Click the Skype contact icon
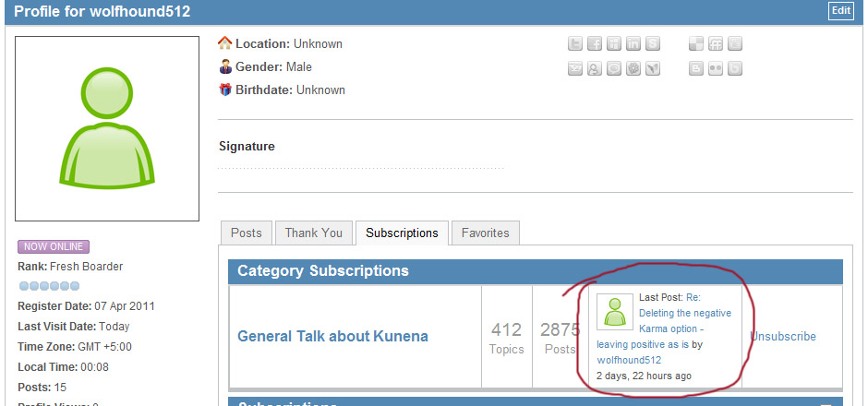 coord(653,43)
